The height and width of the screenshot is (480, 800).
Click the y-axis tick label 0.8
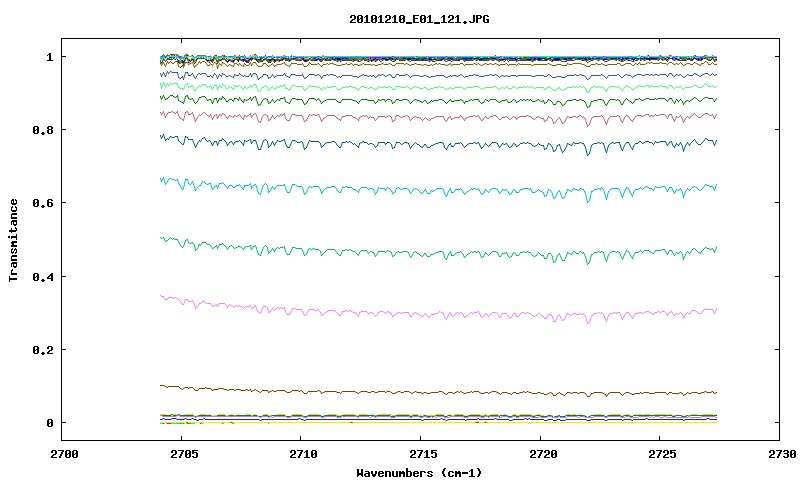pyautogui.click(x=43, y=130)
